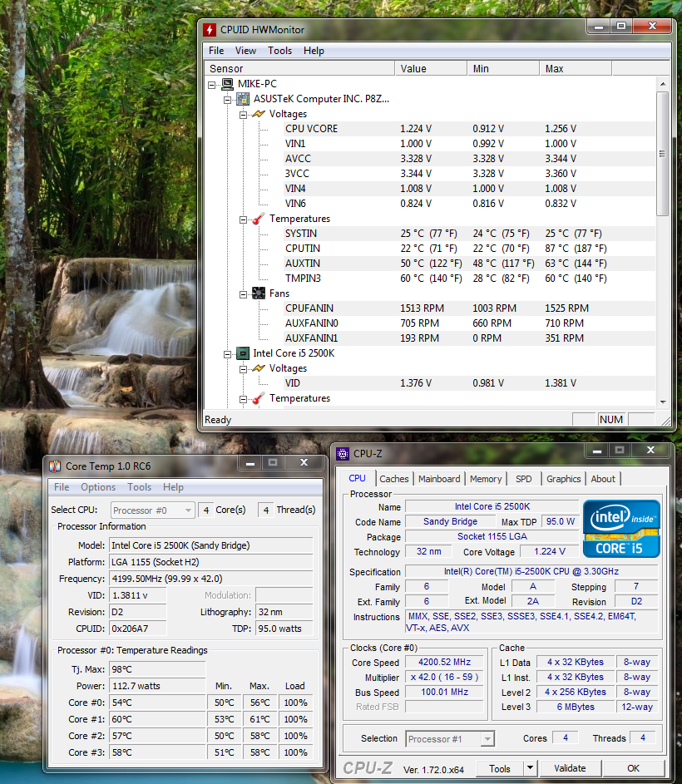This screenshot has height=784, width=682.
Task: Click thermometer icon above SYSTIN row
Action: (258, 219)
